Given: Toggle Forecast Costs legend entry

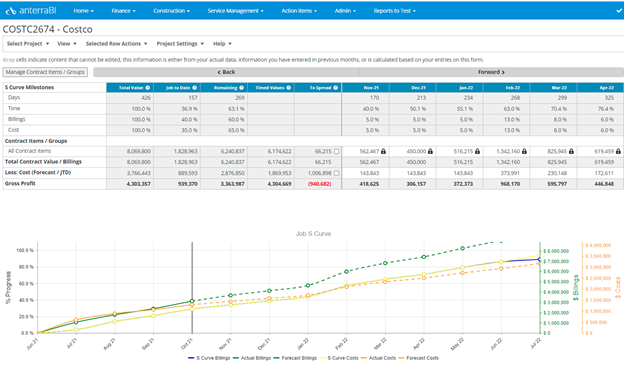Looking at the screenshot, I should (418, 358).
